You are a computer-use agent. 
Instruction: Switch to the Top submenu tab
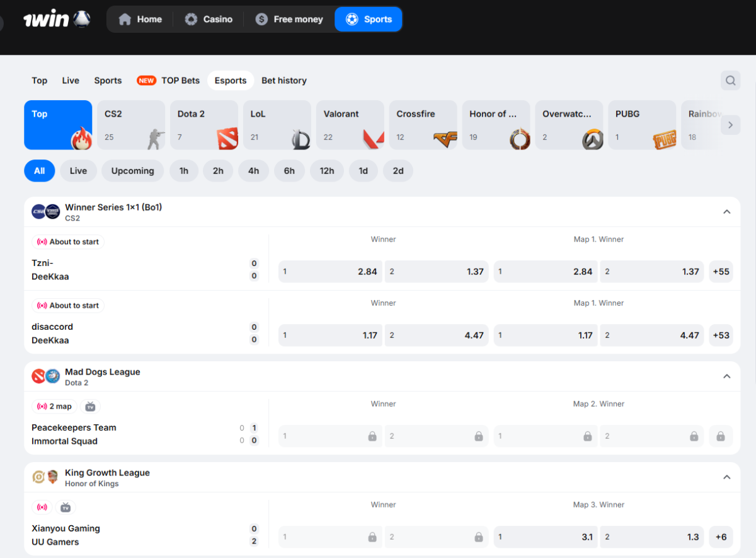coord(40,81)
